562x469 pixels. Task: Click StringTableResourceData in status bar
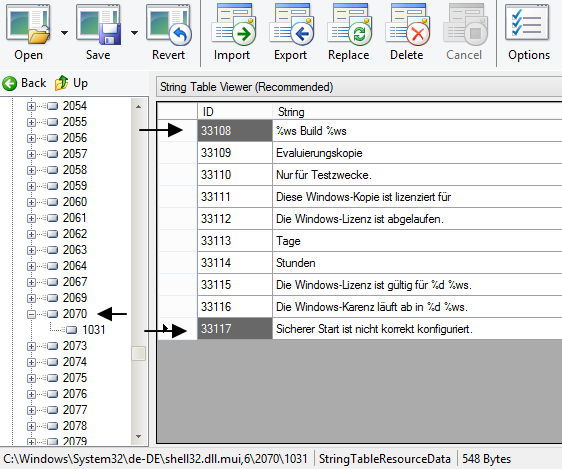click(x=385, y=459)
